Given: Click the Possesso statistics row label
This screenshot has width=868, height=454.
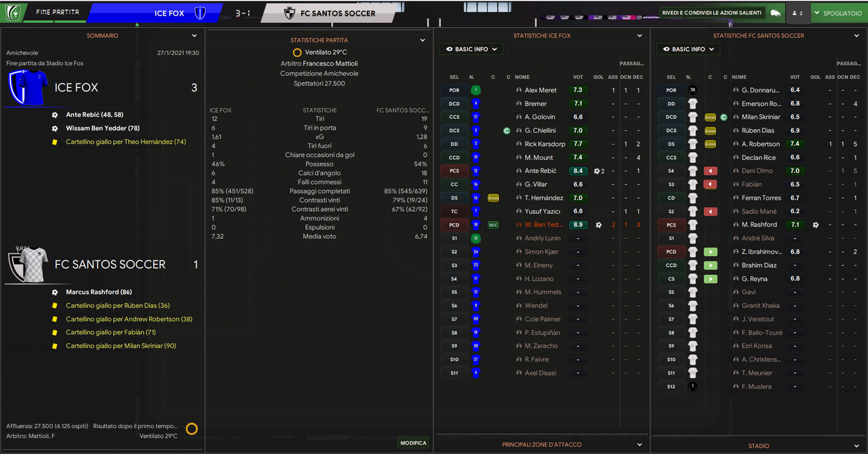Looking at the screenshot, I should [x=319, y=164].
